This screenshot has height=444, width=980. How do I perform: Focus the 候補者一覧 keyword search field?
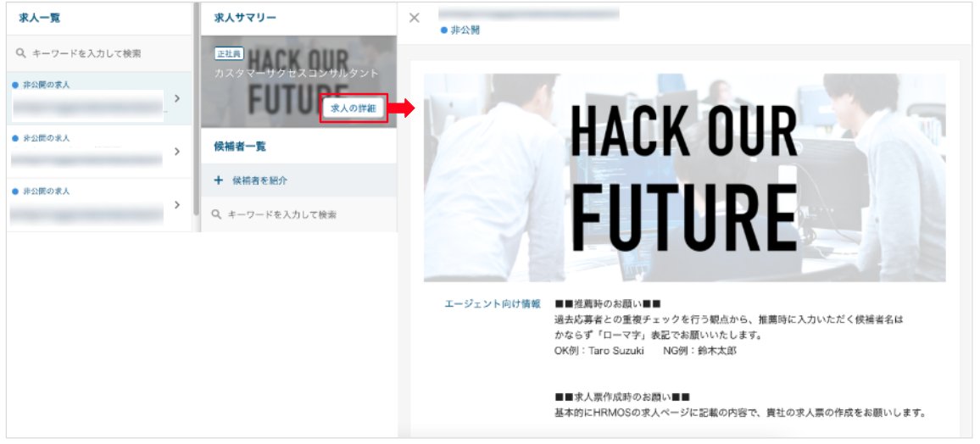[x=298, y=214]
